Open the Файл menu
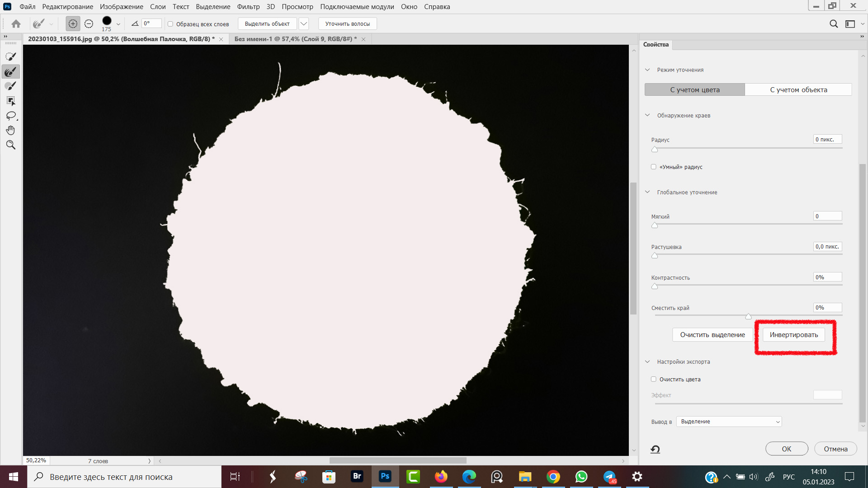Viewport: 868px width, 488px height. [27, 7]
